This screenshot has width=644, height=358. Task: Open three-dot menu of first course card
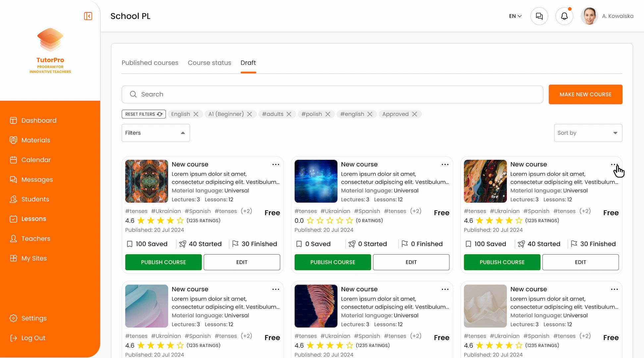(276, 164)
